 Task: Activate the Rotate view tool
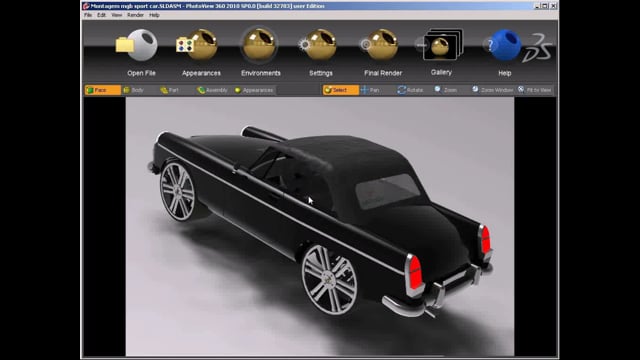410,90
